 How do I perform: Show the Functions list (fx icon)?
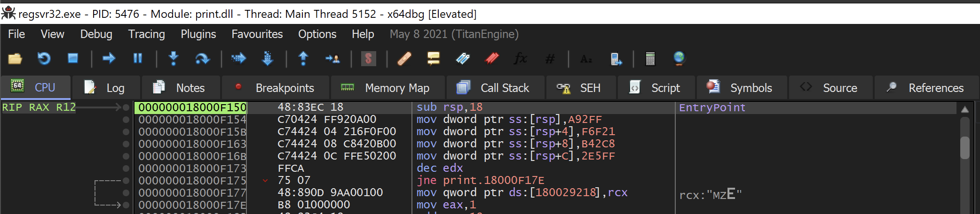[521, 59]
